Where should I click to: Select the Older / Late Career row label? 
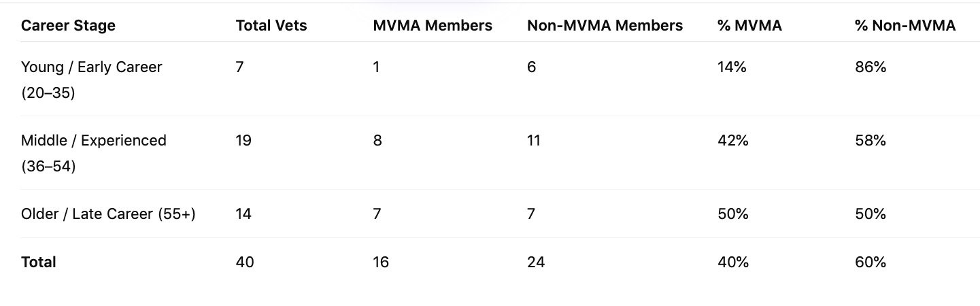108,214
